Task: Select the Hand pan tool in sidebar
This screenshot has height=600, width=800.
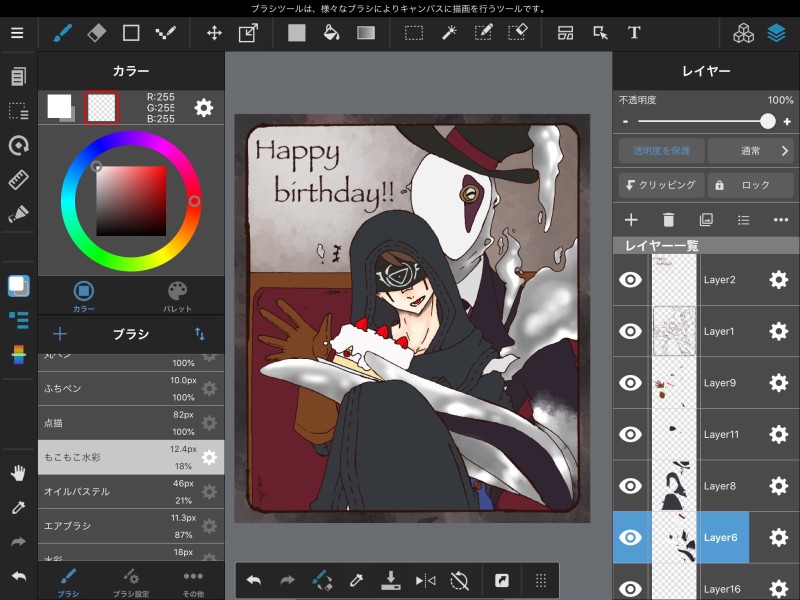Action: (x=18, y=473)
